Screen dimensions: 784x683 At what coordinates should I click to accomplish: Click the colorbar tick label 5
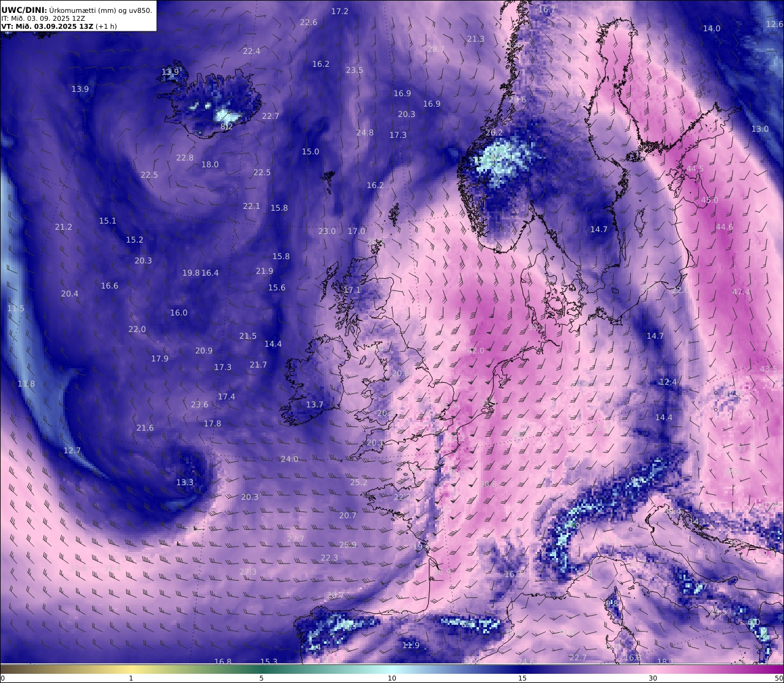point(262,678)
